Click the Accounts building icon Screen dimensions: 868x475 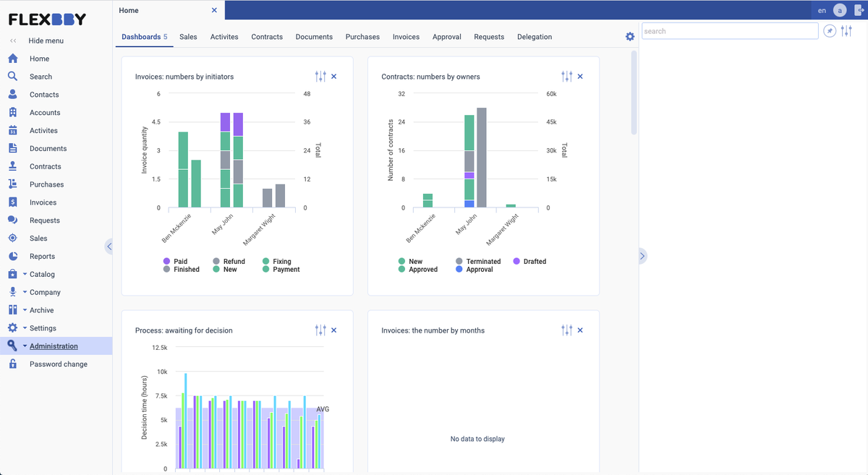(x=12, y=113)
